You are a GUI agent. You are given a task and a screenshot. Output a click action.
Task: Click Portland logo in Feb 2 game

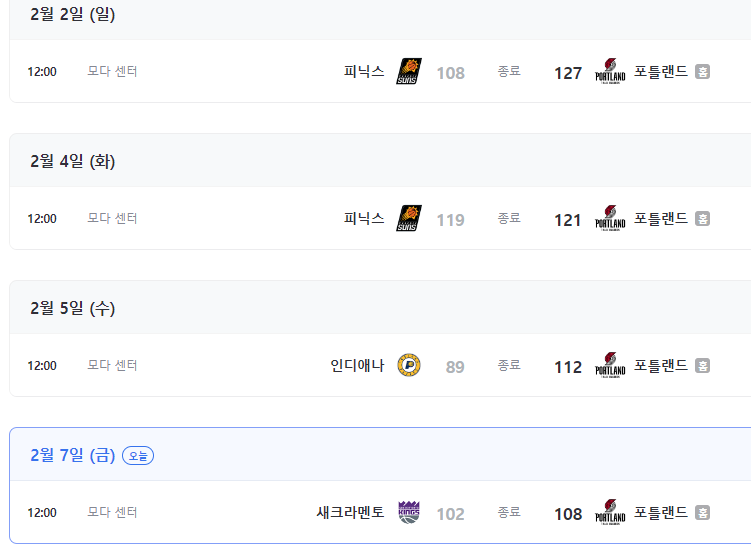610,71
